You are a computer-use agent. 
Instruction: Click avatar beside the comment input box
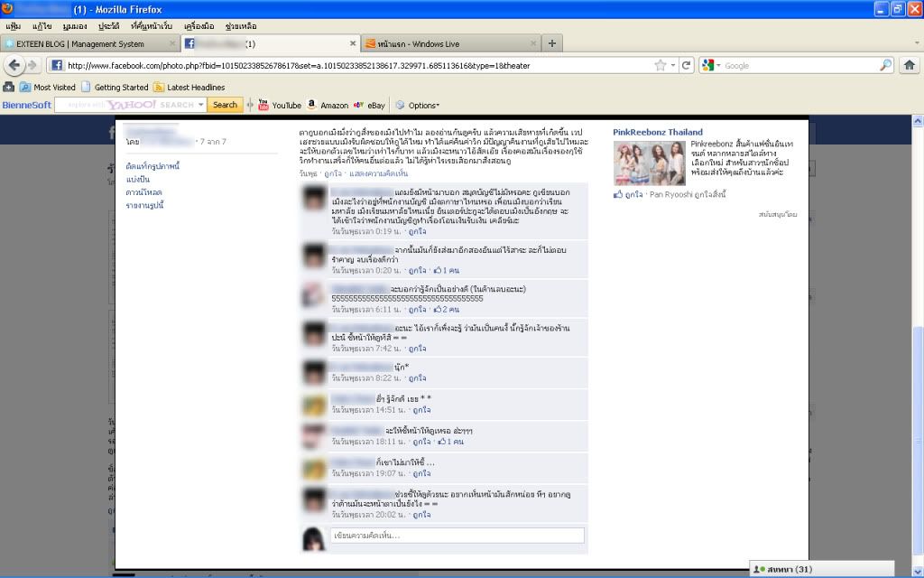313,539
